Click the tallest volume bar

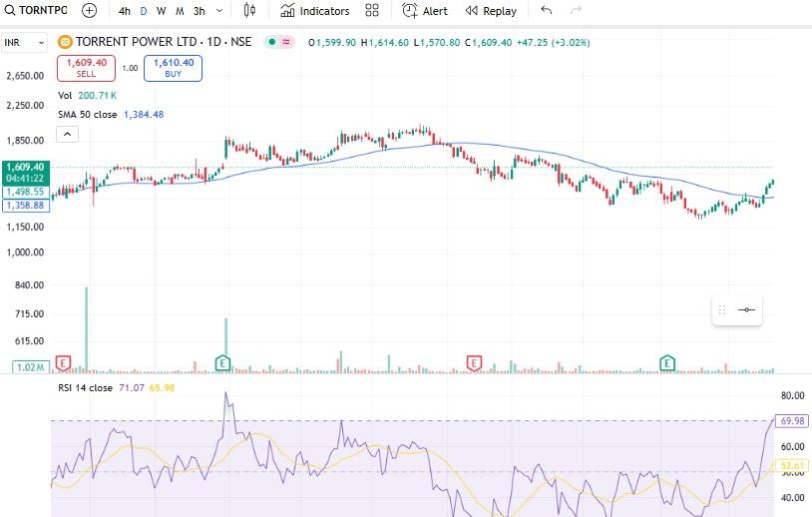point(87,329)
